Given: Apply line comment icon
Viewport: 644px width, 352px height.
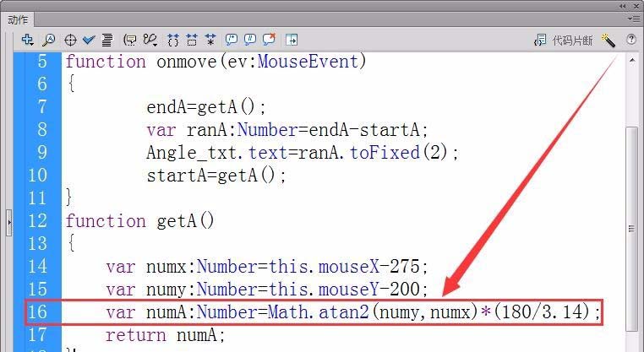Looking at the screenshot, I should pyautogui.click(x=249, y=40).
